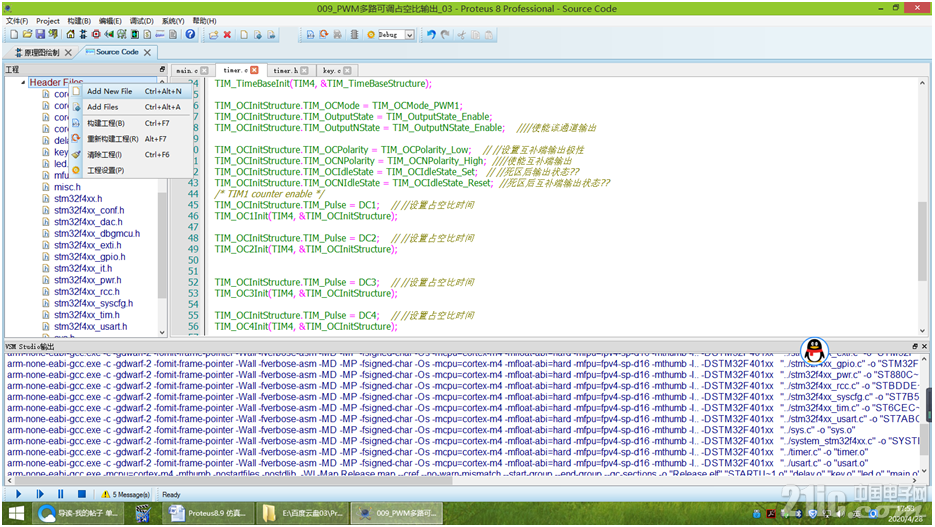Image resolution: width=935 pixels, height=527 pixels.
Task: Open the Home page house icon
Action: 70,35
